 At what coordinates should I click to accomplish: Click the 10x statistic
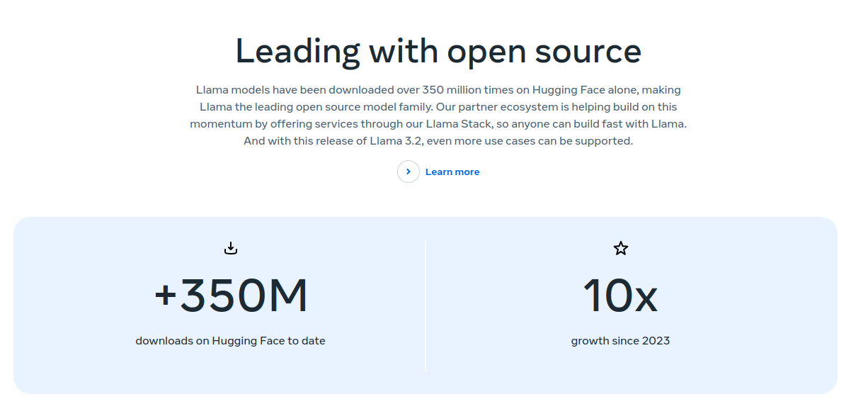pos(620,296)
